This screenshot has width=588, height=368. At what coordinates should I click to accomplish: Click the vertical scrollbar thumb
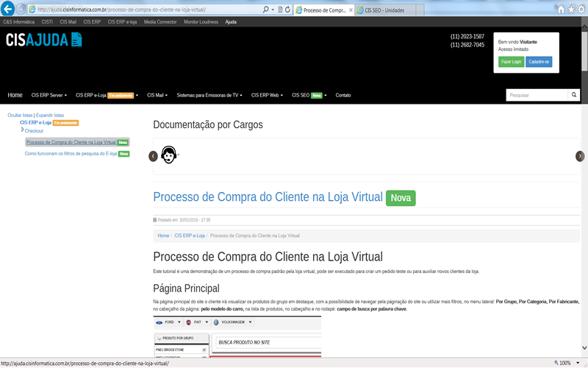pos(584,51)
